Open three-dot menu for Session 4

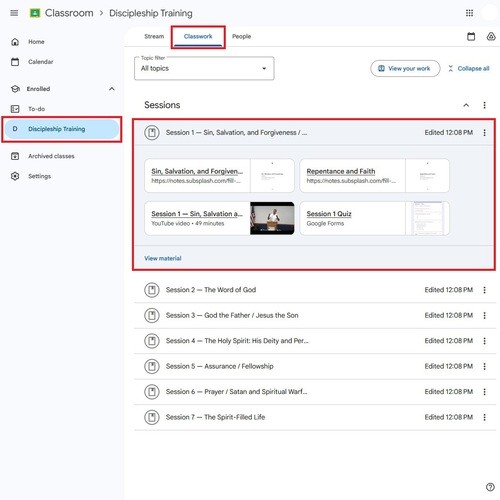pyautogui.click(x=484, y=341)
